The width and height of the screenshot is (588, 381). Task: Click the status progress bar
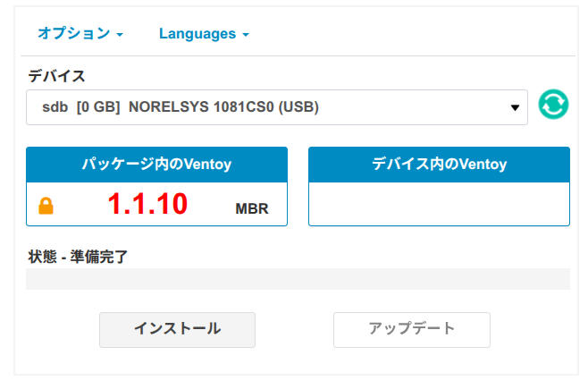pyautogui.click(x=298, y=279)
